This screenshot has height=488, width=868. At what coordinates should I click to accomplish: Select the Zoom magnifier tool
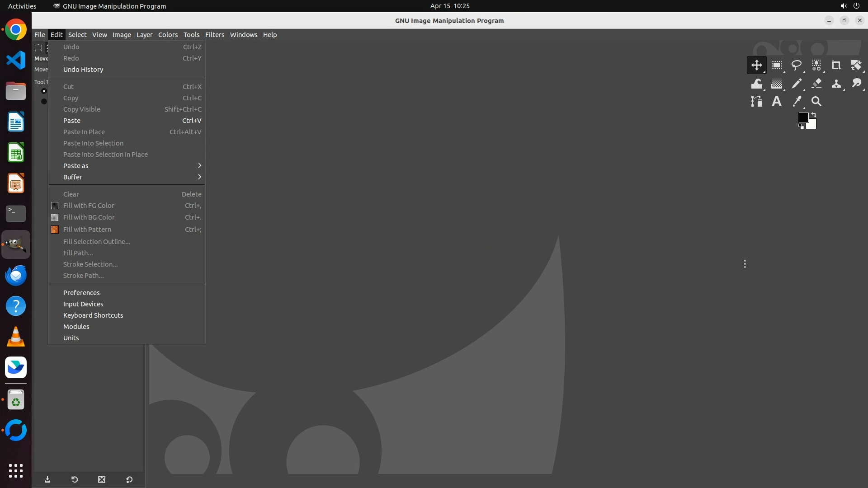pyautogui.click(x=816, y=102)
